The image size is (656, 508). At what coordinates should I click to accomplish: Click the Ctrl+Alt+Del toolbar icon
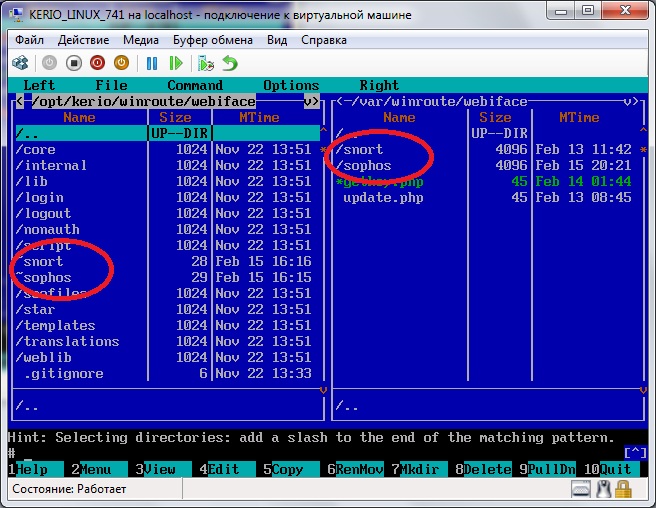click(20, 63)
